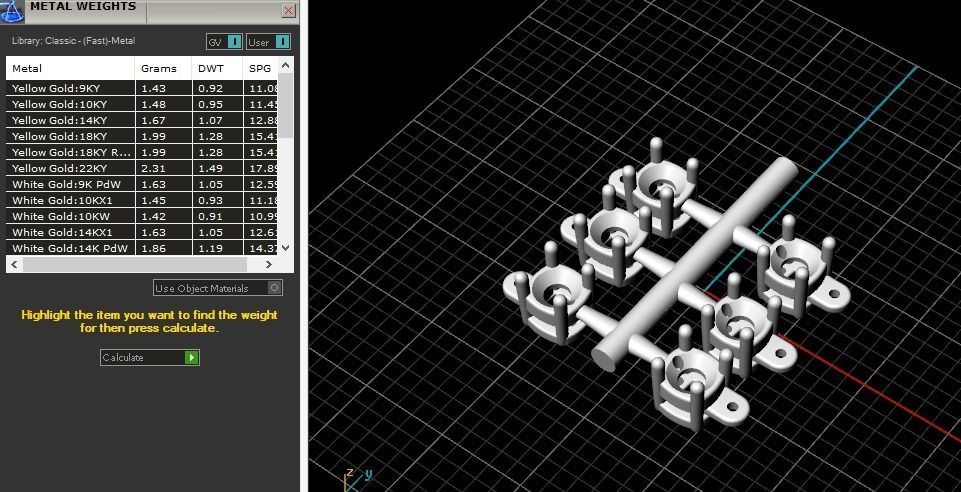Select the Yellow Gold:18KY row
The image size is (961, 492).
pyautogui.click(x=142, y=136)
